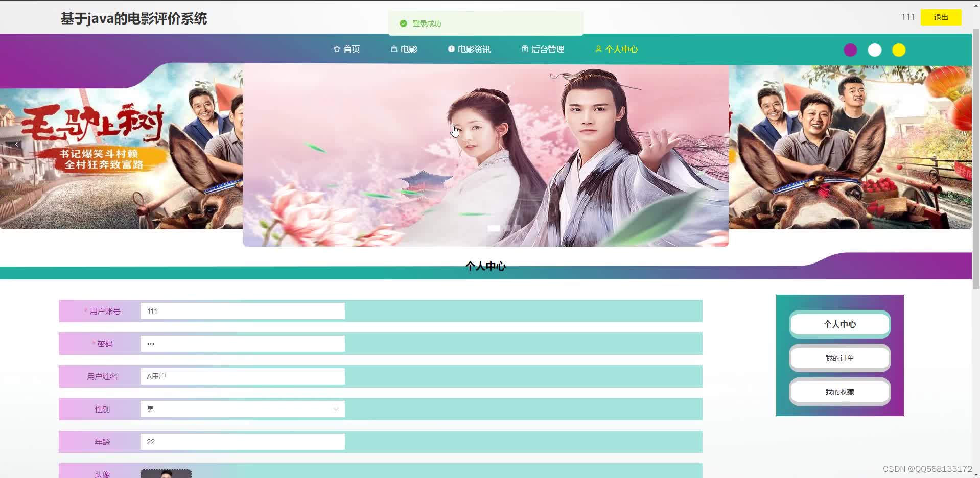Click the person icon beside 个人中心
Screen dimensions: 980x478
[x=598, y=49]
